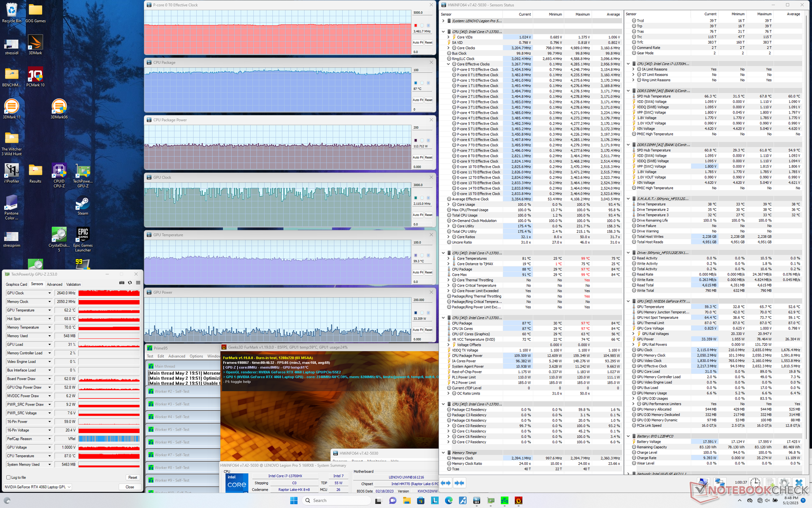
Task: Click HWiNFO expand columns arrows button
Action: click(446, 483)
